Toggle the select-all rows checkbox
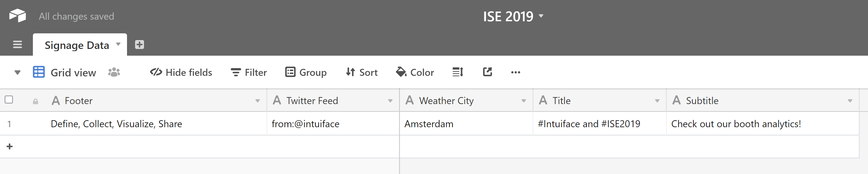Screen dimensions: 868x174 [9, 100]
